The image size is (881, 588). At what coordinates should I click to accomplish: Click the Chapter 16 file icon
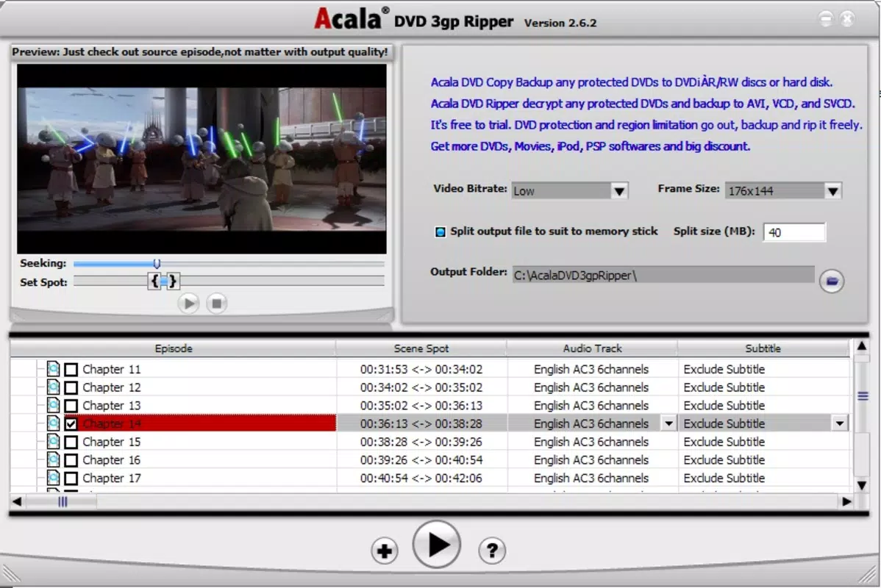click(x=53, y=459)
